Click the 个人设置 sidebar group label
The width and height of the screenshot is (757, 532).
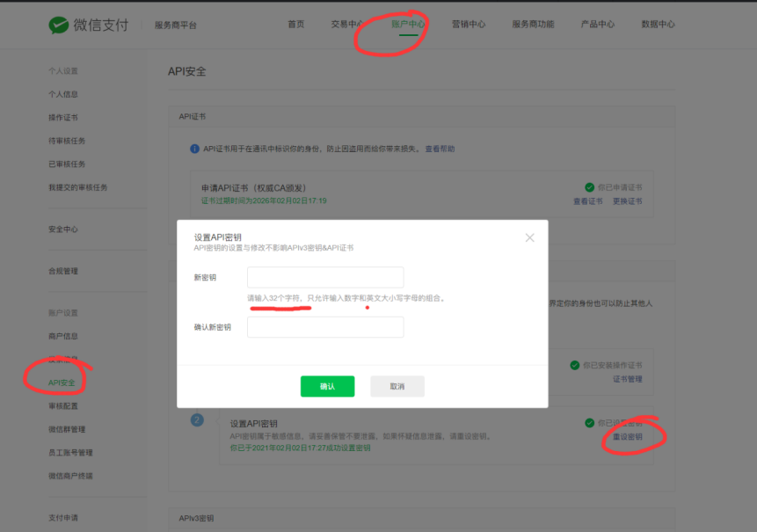(63, 71)
